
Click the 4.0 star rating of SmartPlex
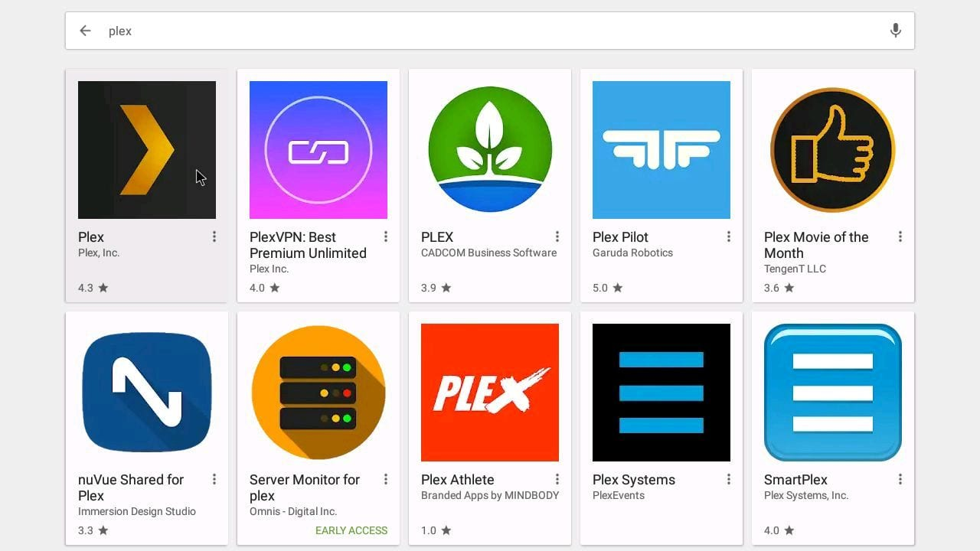(x=779, y=530)
